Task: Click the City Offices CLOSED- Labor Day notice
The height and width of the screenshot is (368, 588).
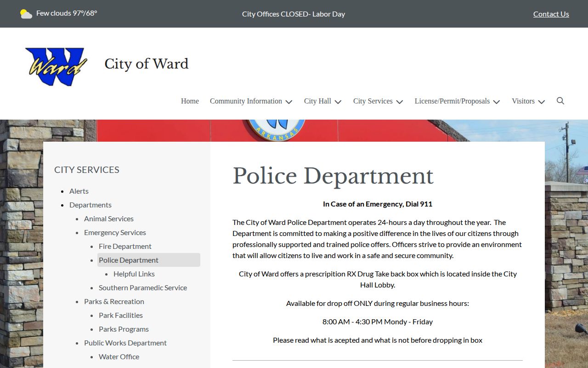Action: pos(294,14)
